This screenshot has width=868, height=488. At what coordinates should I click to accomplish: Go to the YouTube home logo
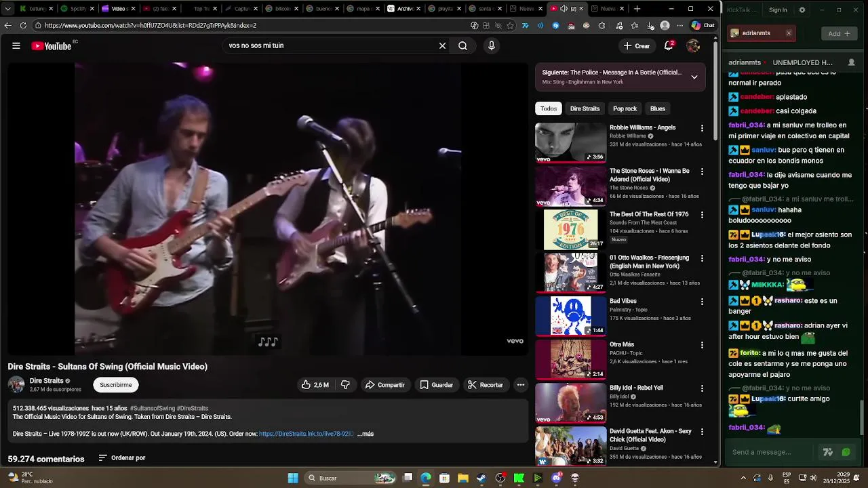click(x=52, y=46)
